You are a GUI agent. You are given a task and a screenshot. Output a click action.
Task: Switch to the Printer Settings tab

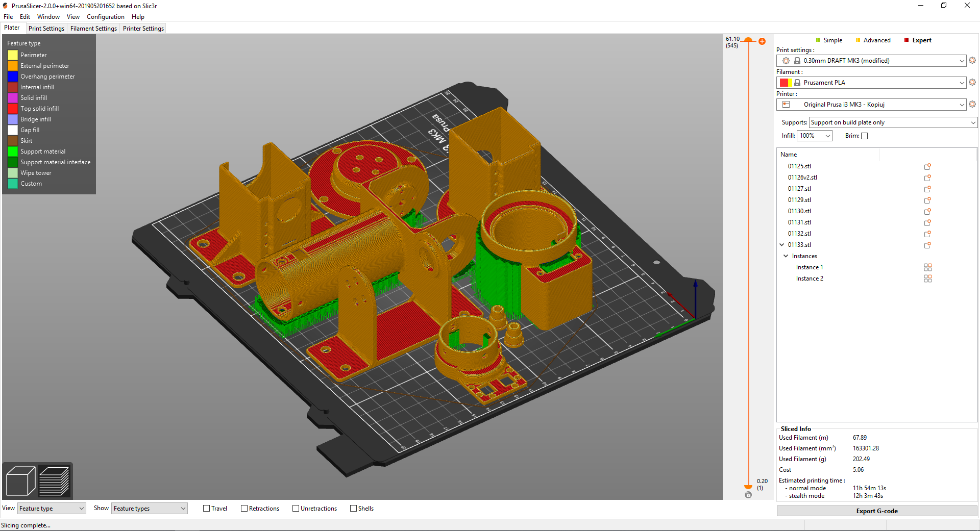143,29
